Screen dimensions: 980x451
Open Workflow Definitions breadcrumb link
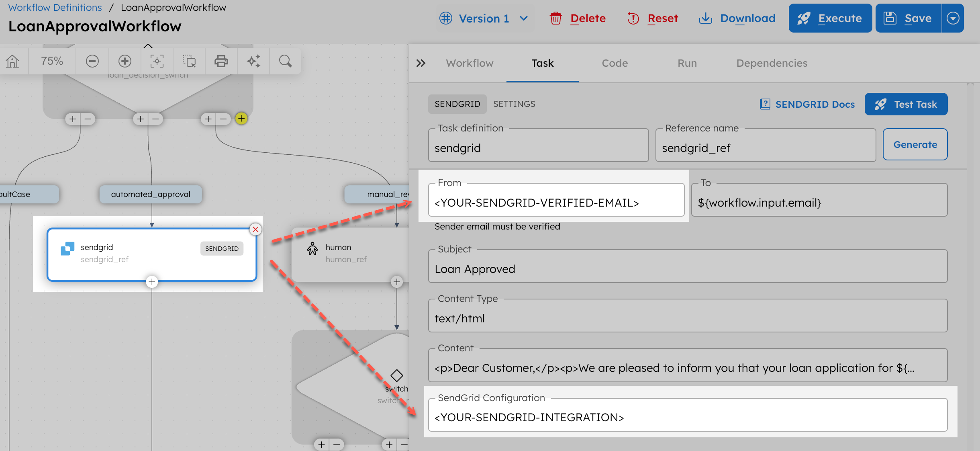(x=55, y=8)
